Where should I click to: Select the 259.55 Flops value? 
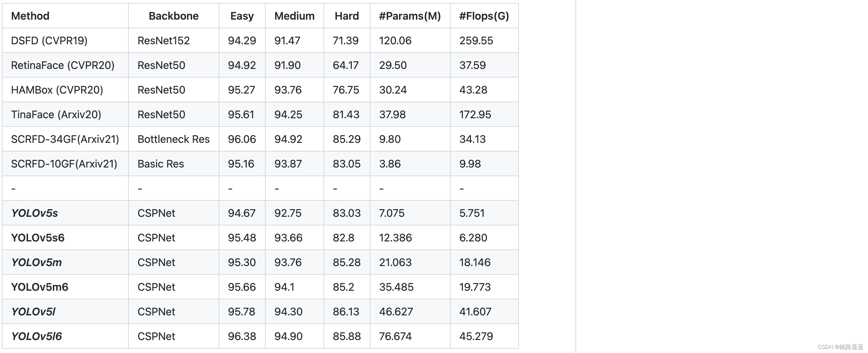[x=476, y=40]
